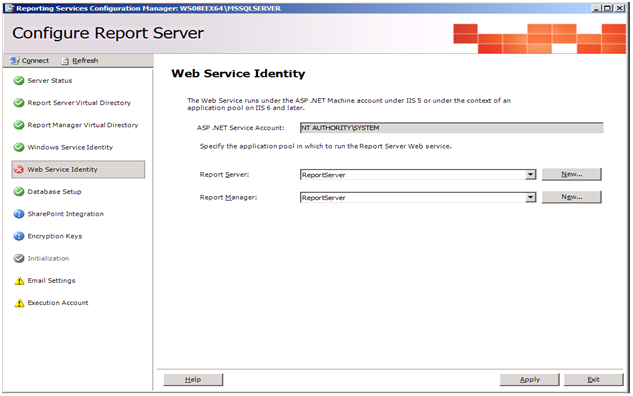Expand the Report Server application pool dropdown arrow
This screenshot has height=396, width=633.
pos(530,175)
